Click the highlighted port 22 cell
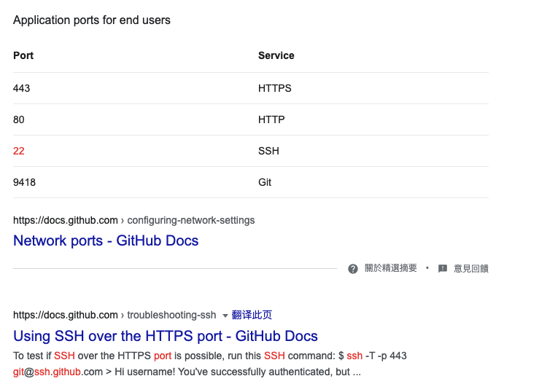 (x=18, y=151)
